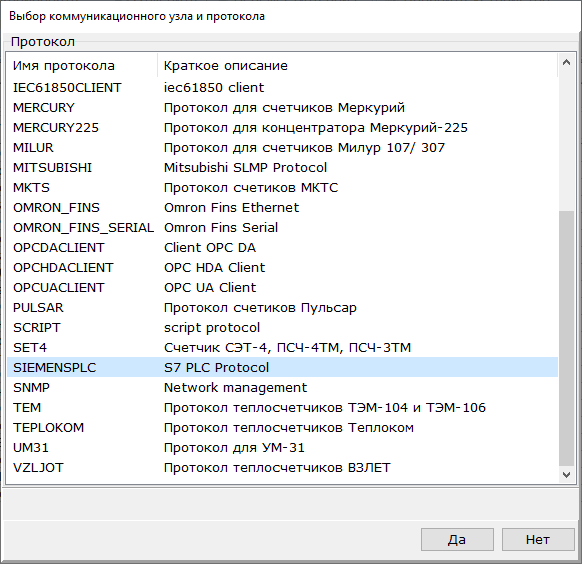
Task: Click the vertical scrollbar thumb
Action: coord(566,338)
